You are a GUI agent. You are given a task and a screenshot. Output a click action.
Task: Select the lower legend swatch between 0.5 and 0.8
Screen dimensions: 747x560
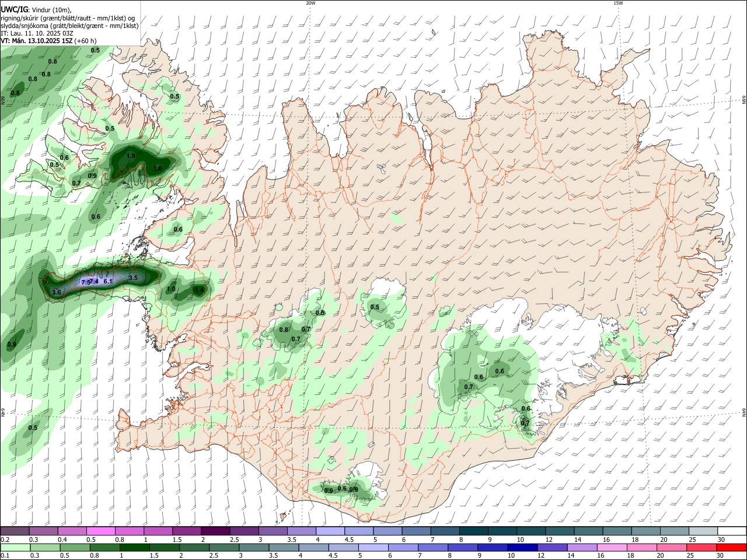75,547
